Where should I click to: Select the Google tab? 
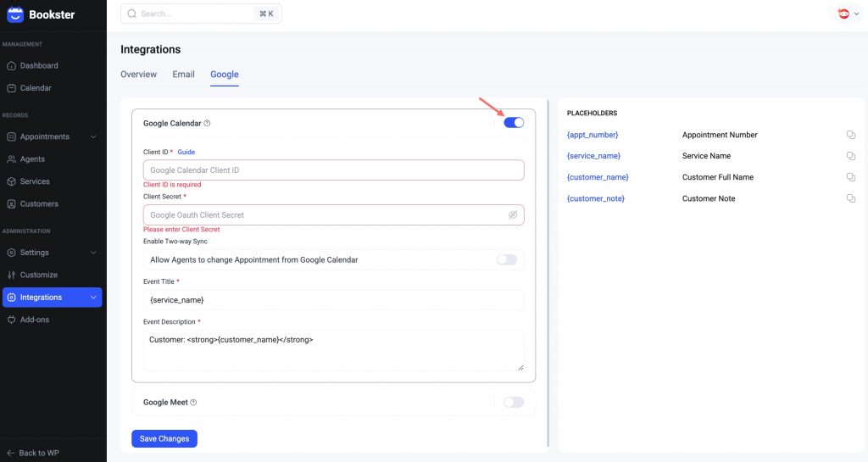pos(224,74)
